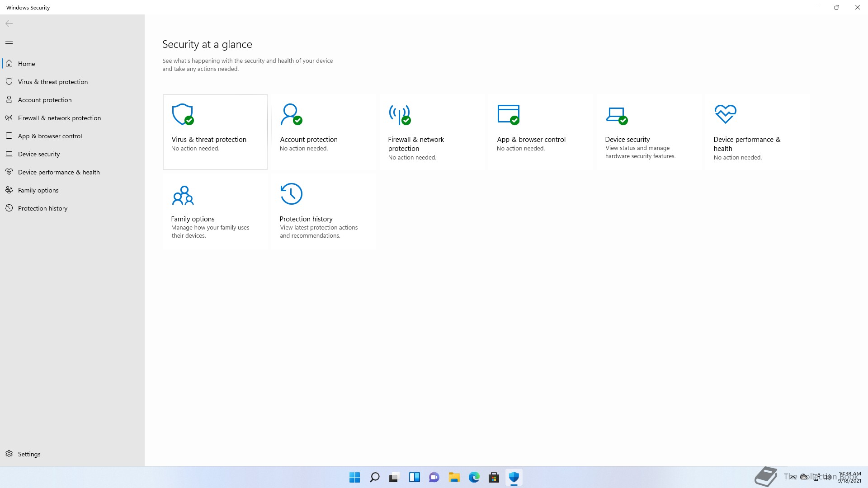Expand the system tray hidden icons chevron
The width and height of the screenshot is (868, 488).
[793, 477]
